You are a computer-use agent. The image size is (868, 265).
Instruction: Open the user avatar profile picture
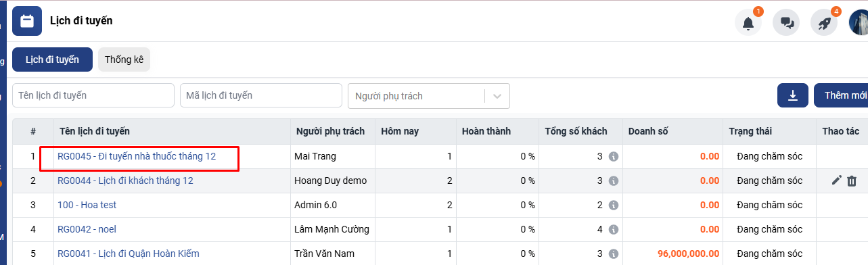(859, 23)
